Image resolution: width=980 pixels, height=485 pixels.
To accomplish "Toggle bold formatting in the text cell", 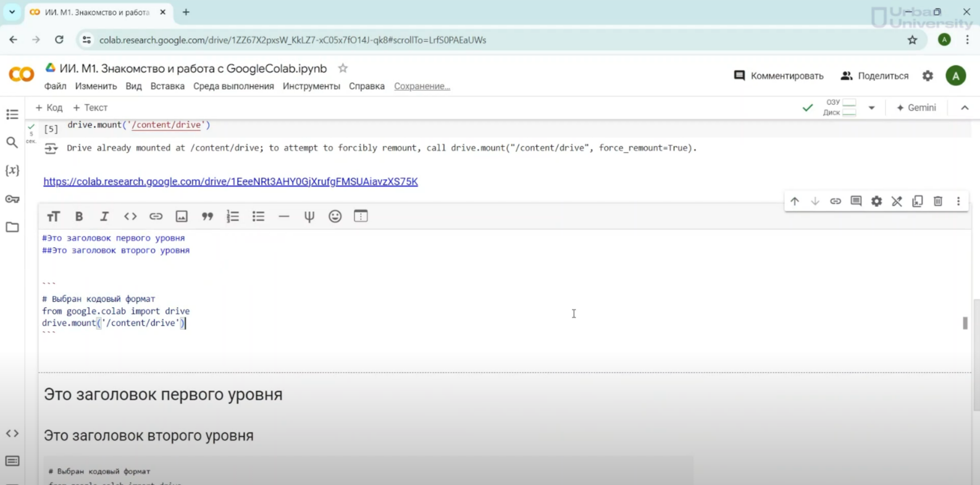I will tap(79, 216).
